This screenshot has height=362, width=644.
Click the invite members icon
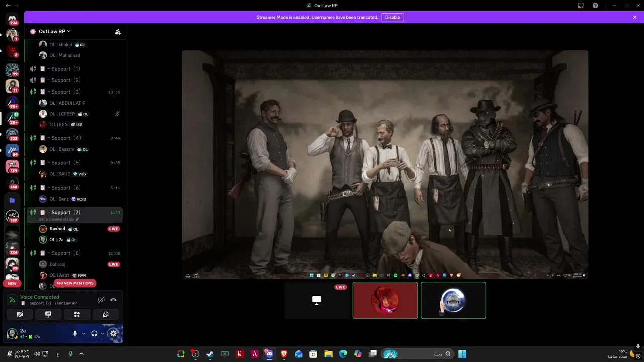[x=118, y=31]
